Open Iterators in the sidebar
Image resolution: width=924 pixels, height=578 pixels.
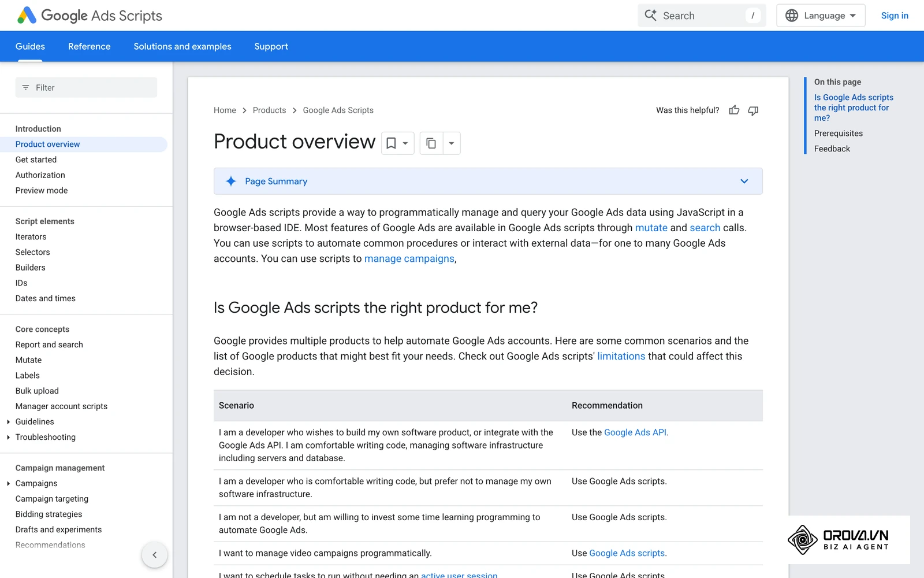(x=31, y=237)
